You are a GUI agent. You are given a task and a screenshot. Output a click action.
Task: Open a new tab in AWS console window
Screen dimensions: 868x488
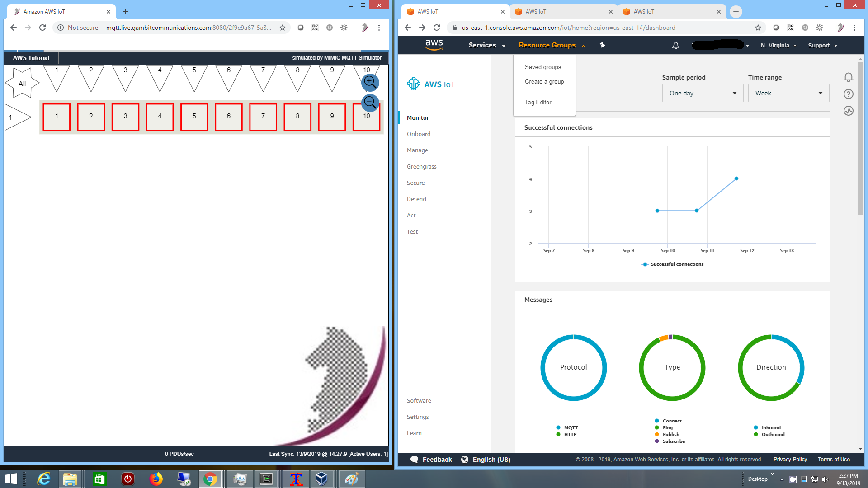coord(736,12)
